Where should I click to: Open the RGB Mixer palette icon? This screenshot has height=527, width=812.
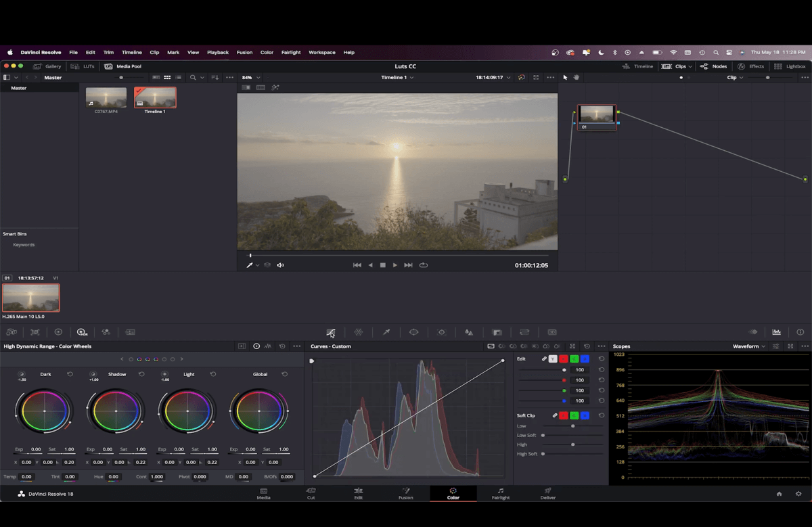pyautogui.click(x=106, y=332)
